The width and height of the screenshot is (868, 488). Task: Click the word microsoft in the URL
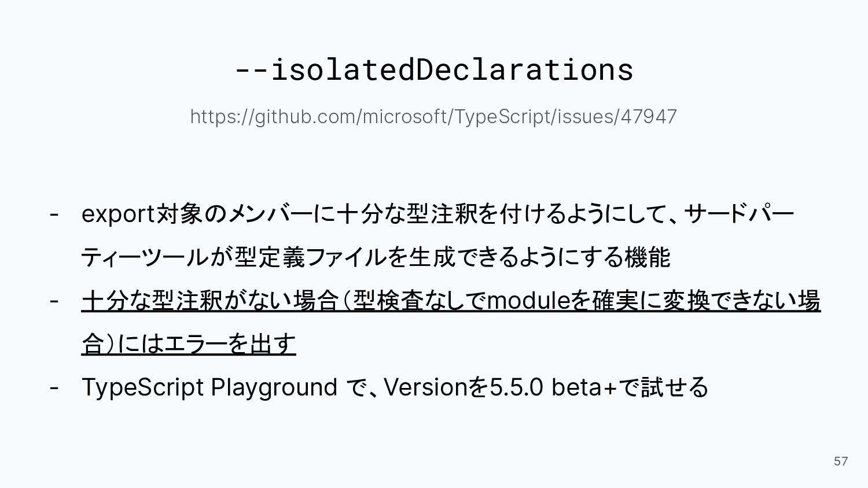coord(405,116)
